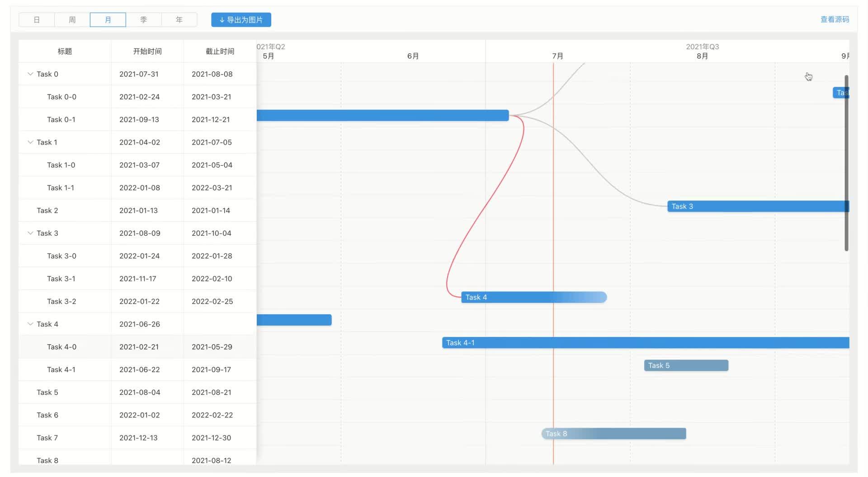
Task: Open the 查看源码 source code link
Action: 834,19
